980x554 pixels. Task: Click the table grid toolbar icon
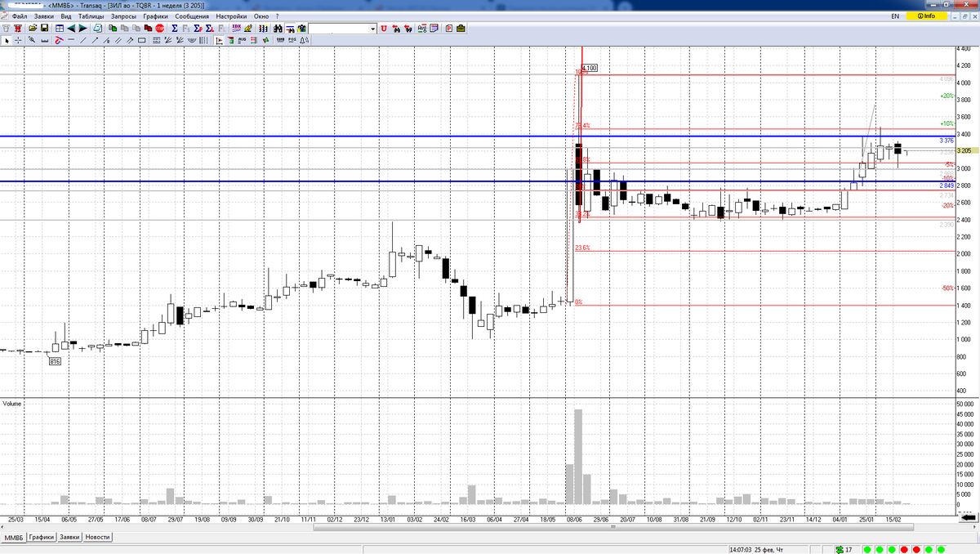(x=60, y=29)
